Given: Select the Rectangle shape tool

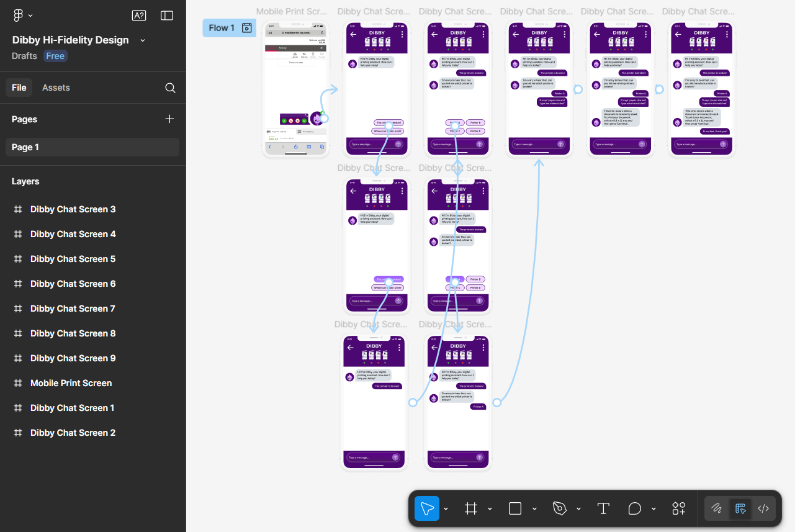Looking at the screenshot, I should 515,509.
